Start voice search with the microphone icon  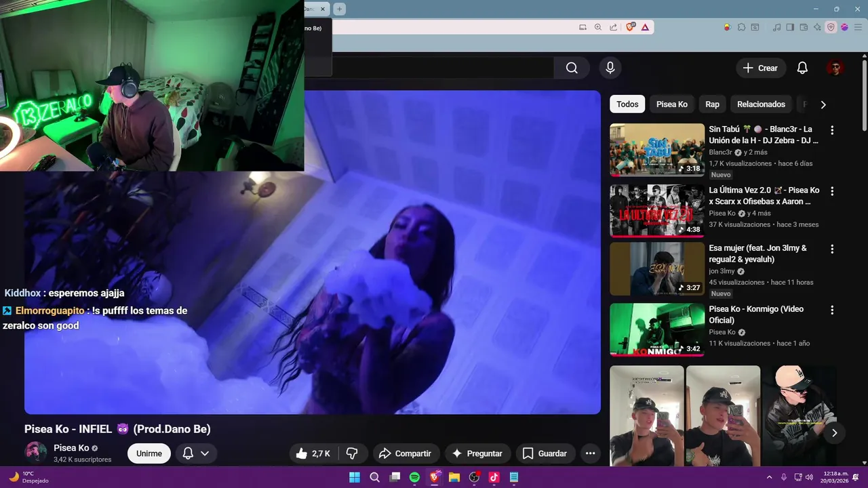[x=610, y=68]
